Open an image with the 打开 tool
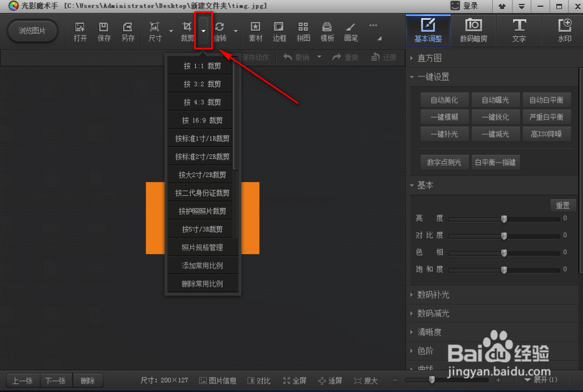The image size is (583, 392). [80, 31]
